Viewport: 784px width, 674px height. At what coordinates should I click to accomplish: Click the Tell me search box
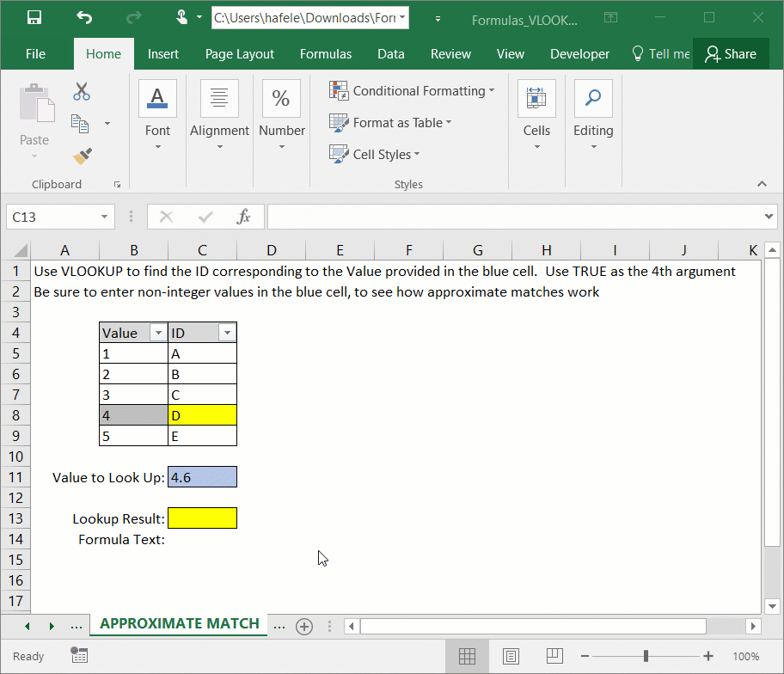[x=660, y=54]
